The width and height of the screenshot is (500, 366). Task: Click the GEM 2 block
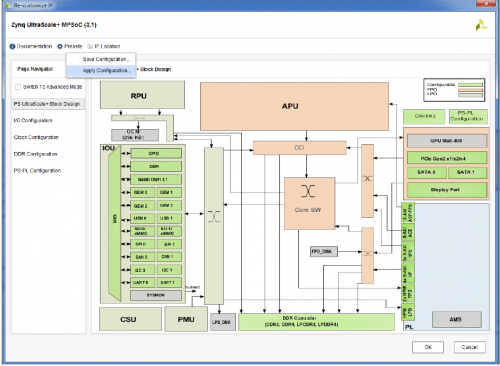[143, 205]
